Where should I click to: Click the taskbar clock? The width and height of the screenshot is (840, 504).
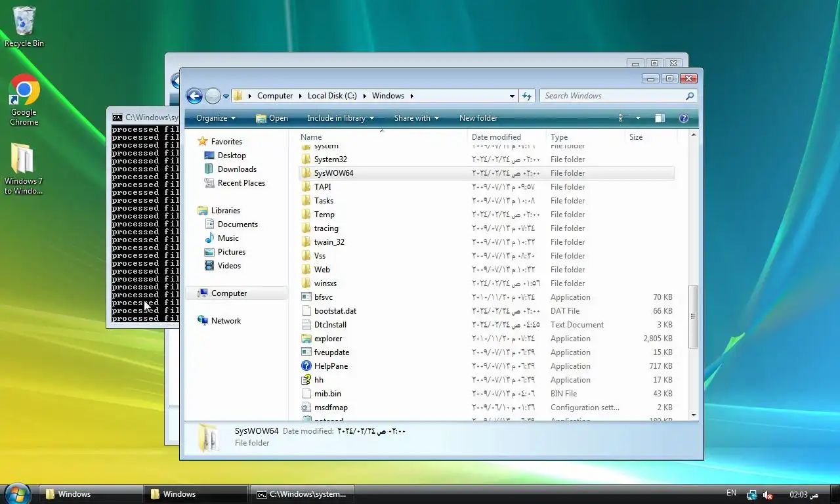(804, 495)
